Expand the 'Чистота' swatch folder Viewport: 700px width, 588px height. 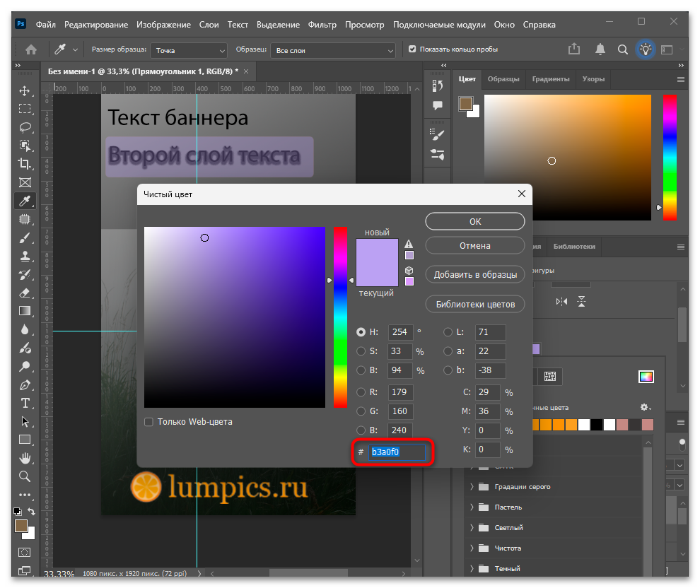click(x=472, y=548)
